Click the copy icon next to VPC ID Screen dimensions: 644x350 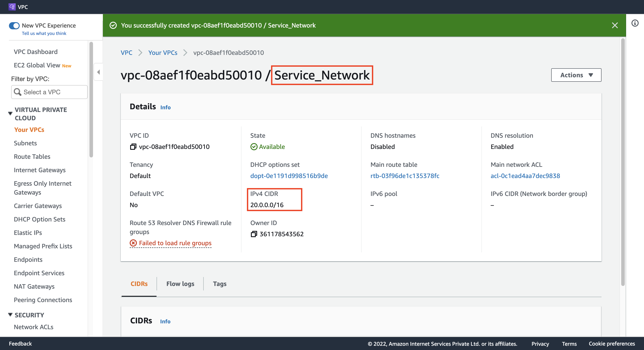pyautogui.click(x=133, y=146)
